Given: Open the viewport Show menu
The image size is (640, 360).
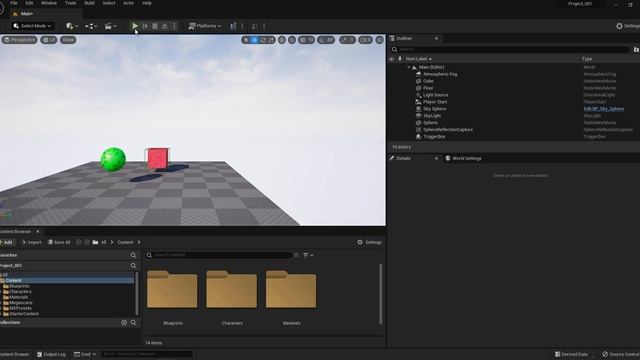Looking at the screenshot, I should coord(68,40).
